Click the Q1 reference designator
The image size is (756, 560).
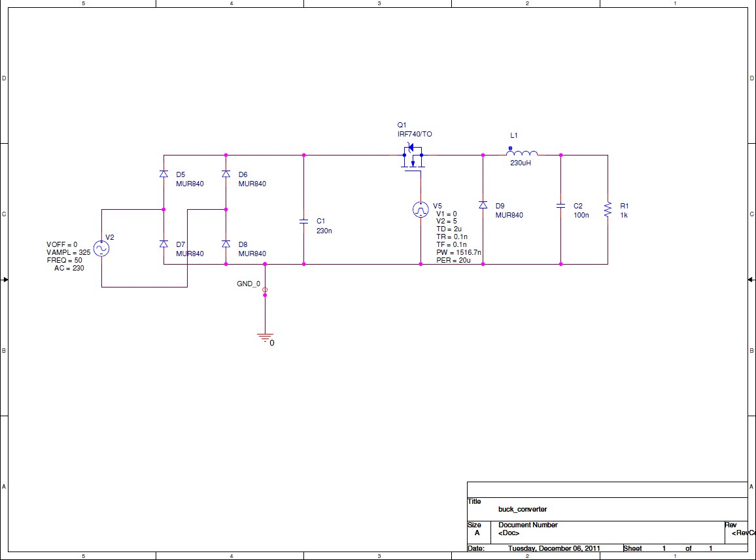pos(402,125)
